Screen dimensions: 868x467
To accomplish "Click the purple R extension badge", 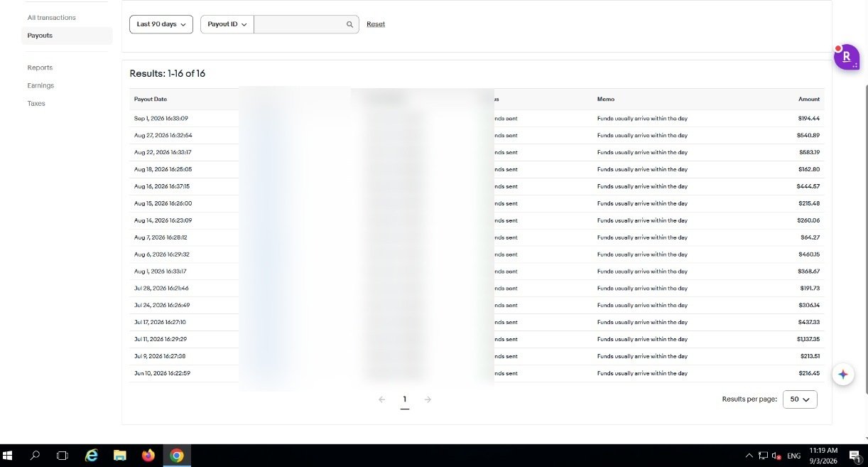I will point(847,57).
